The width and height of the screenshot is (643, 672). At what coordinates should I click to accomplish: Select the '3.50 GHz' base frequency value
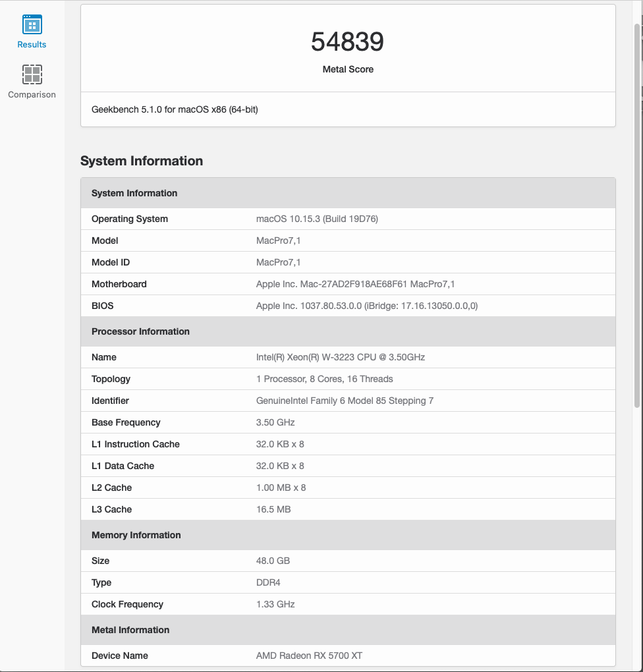pos(275,422)
